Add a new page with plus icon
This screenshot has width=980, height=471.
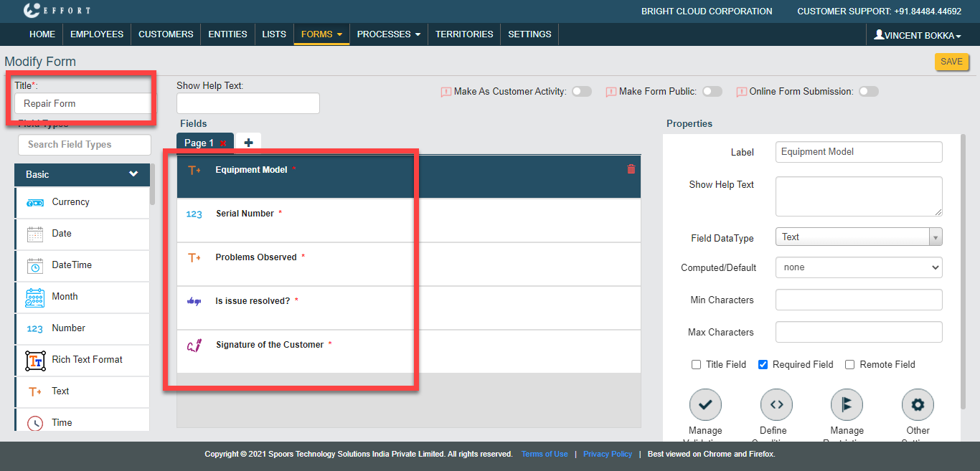pyautogui.click(x=248, y=143)
